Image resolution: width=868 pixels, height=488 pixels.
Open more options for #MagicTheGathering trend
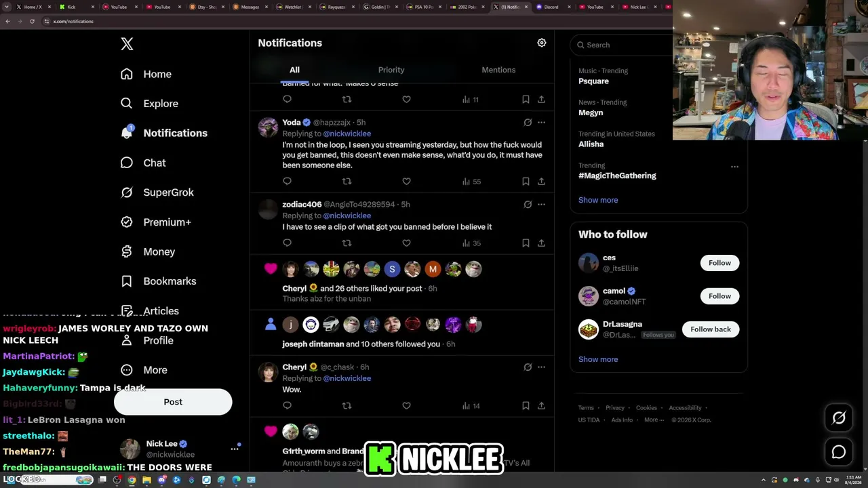[734, 167]
